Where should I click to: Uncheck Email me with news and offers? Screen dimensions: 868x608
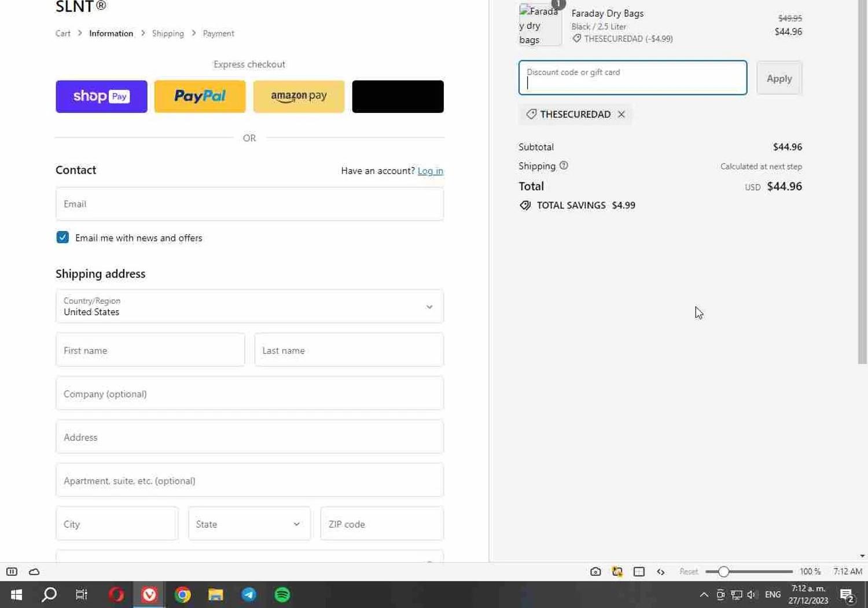pyautogui.click(x=62, y=237)
